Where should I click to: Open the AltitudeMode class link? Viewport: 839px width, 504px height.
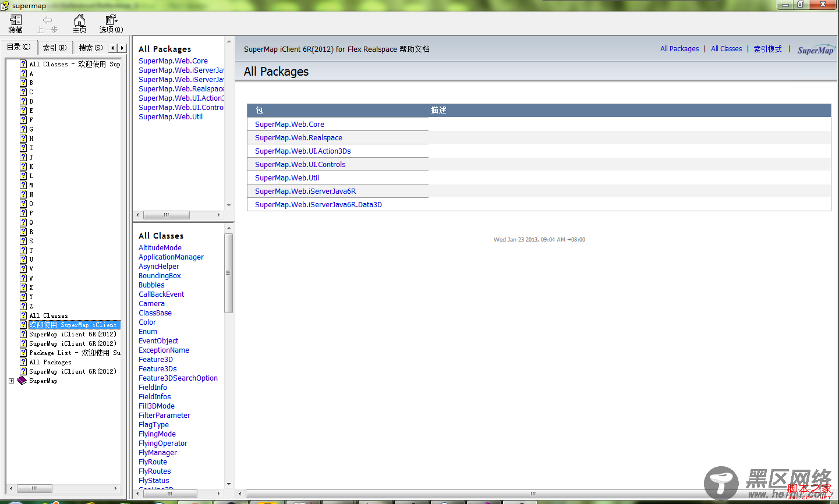pos(160,248)
